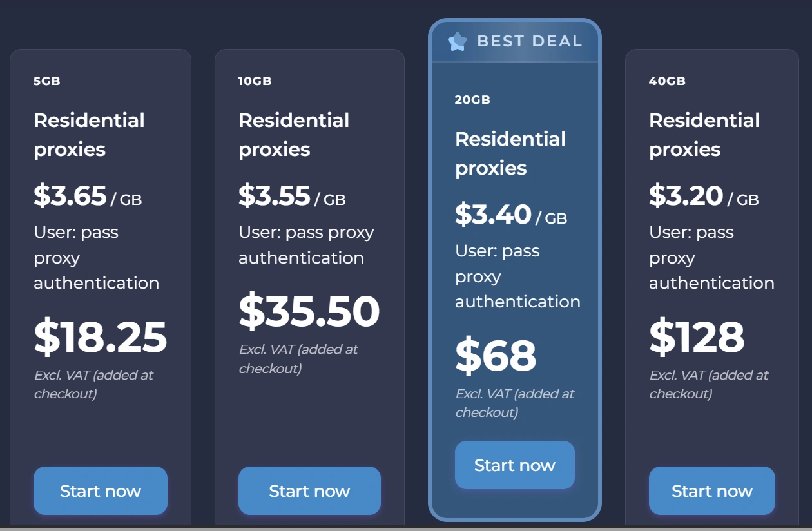
Task: Start the 10GB residential proxies plan
Action: click(309, 491)
